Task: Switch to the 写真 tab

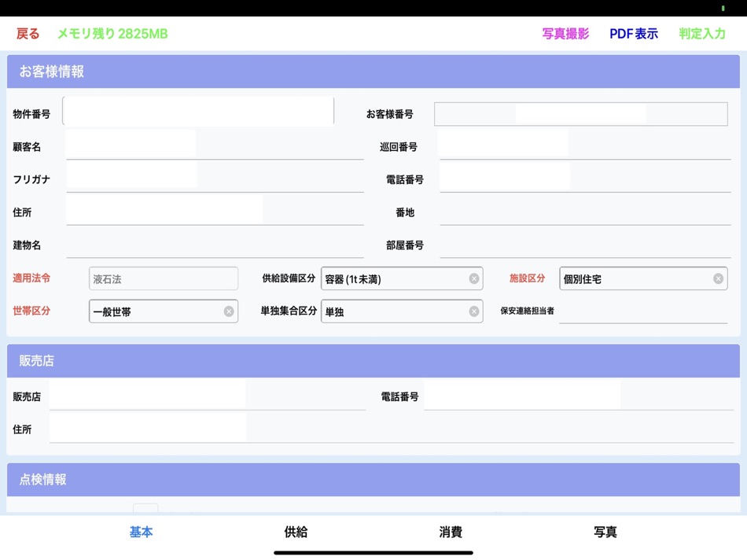Action: [x=605, y=532]
